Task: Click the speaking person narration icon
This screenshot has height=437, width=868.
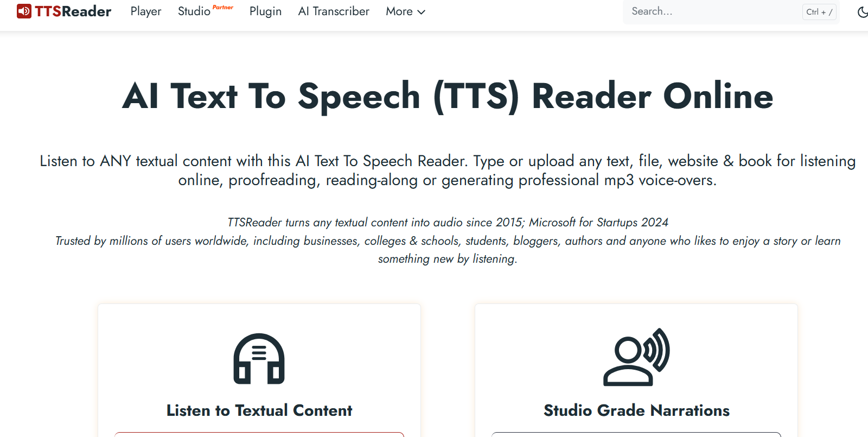Action: 636,357
